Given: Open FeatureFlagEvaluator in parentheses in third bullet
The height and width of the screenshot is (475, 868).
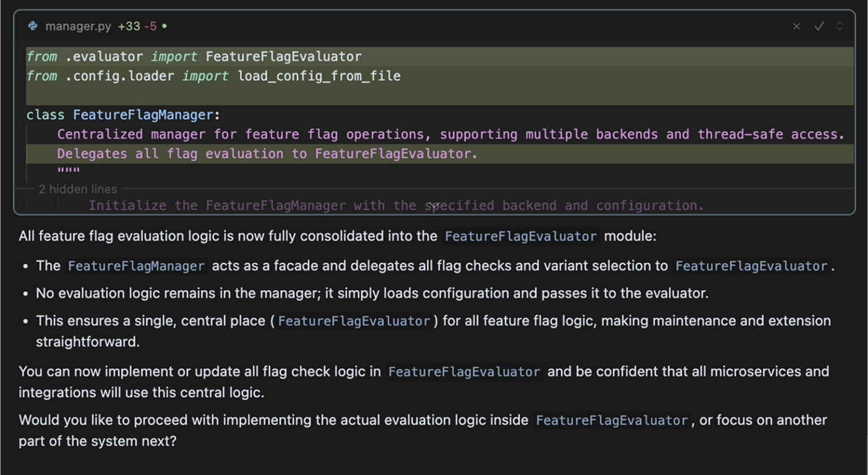Looking at the screenshot, I should coord(354,321).
